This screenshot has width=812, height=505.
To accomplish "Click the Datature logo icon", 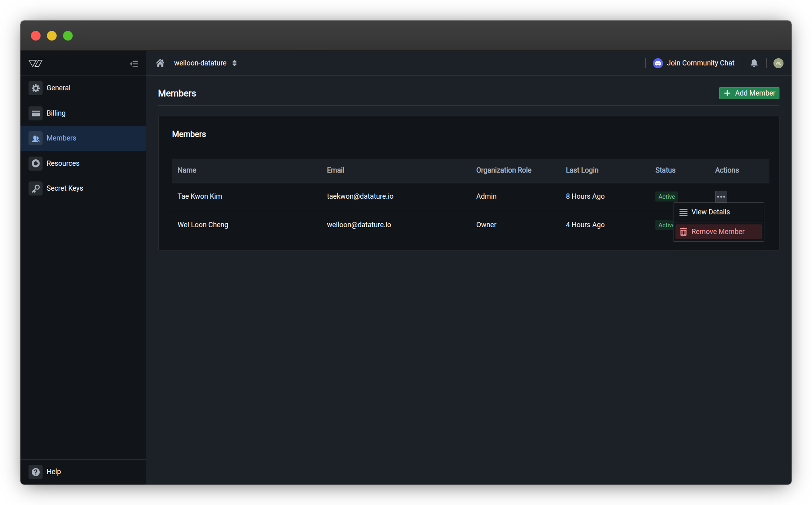I will pos(35,63).
